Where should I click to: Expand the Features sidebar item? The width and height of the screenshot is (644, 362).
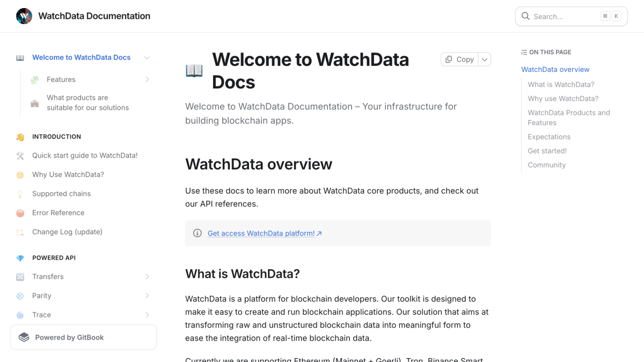click(147, 79)
